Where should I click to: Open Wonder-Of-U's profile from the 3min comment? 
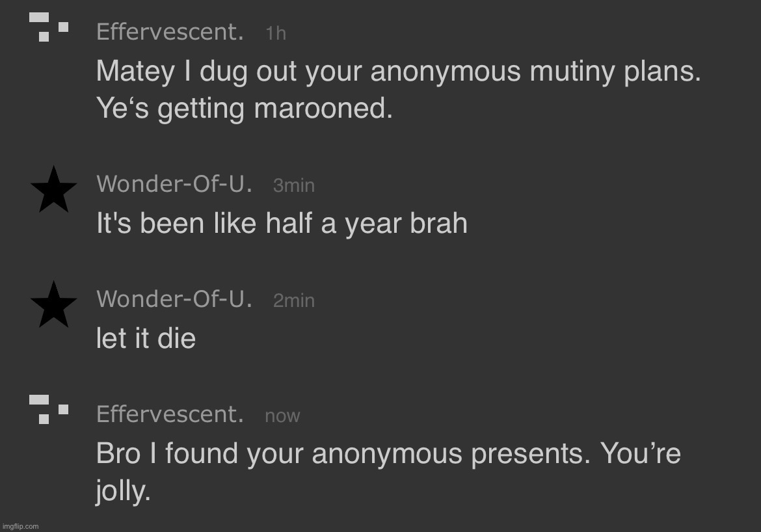pos(174,185)
